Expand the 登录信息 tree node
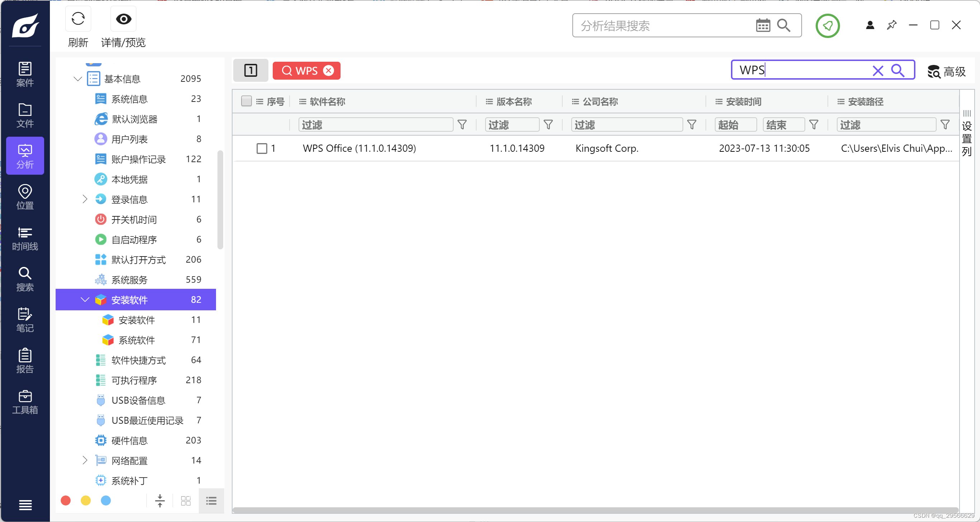Image resolution: width=980 pixels, height=522 pixels. (x=85, y=199)
